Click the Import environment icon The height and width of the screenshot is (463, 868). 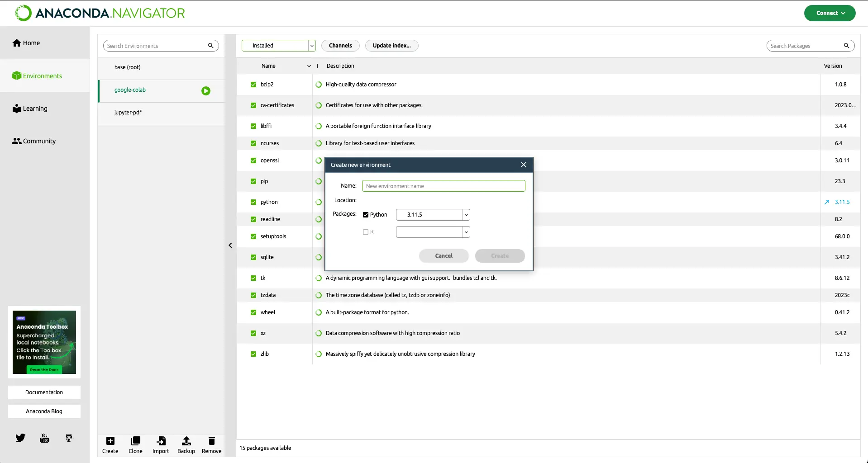161,441
